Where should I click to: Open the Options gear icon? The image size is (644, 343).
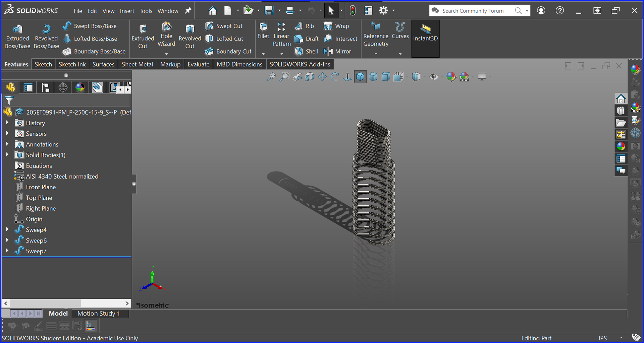[383, 11]
